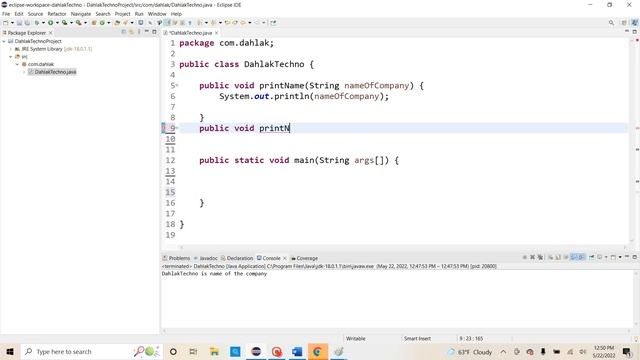Image resolution: width=640 pixels, height=360 pixels.
Task: Click the Save toolbar icon
Action: pos(19,23)
